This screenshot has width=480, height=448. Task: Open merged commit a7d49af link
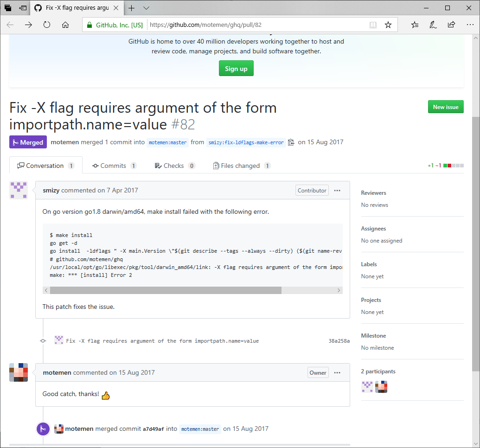(x=154, y=429)
